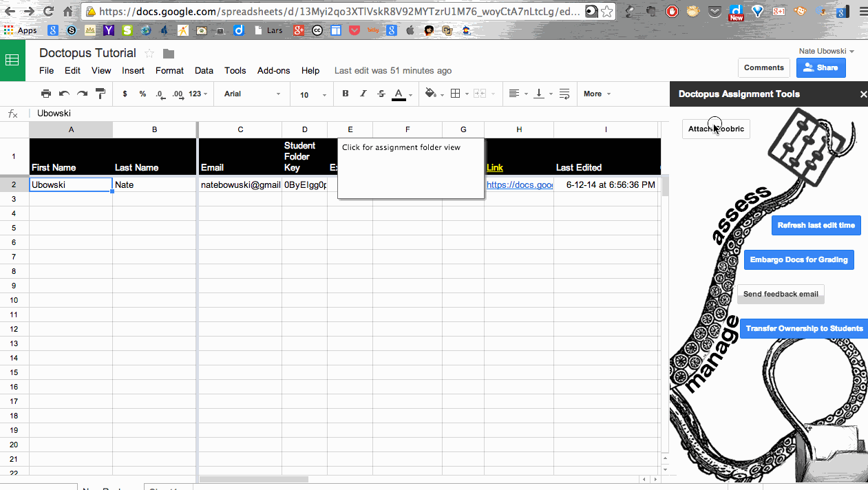
Task: Close the Doctopus Assignment Tools sidebar
Action: point(863,94)
